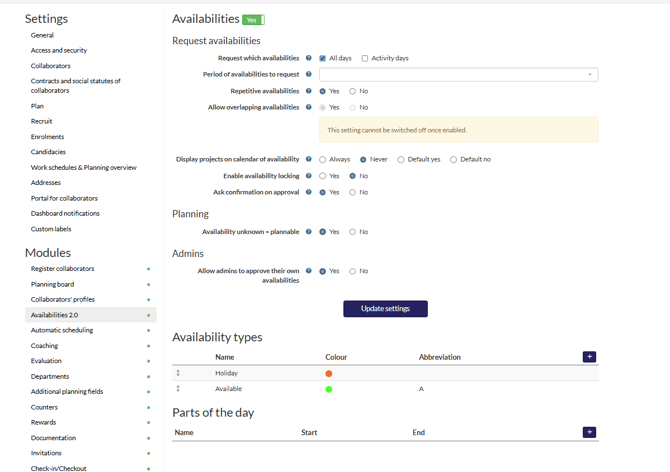Open Period of availabilities to request dropdown

[x=458, y=75]
